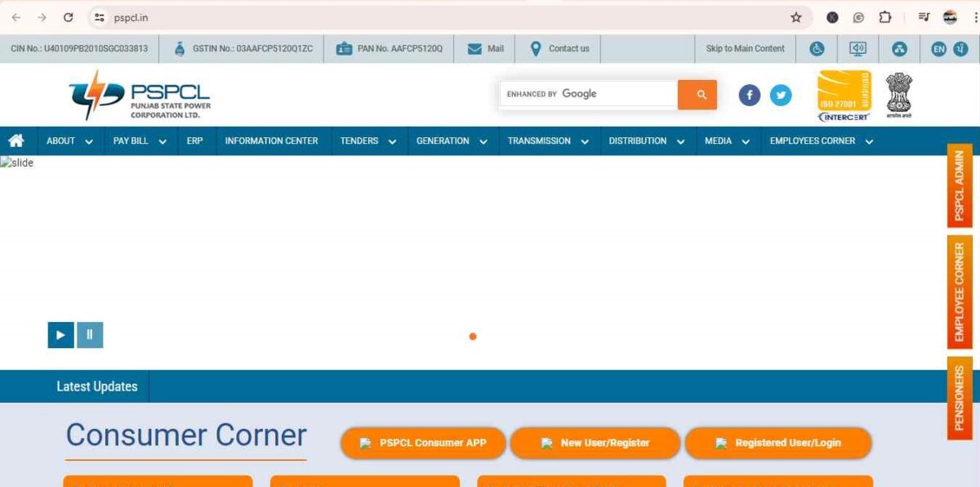The image size is (980, 487).
Task: Open accessibility options wheelchair icon
Action: tap(817, 49)
